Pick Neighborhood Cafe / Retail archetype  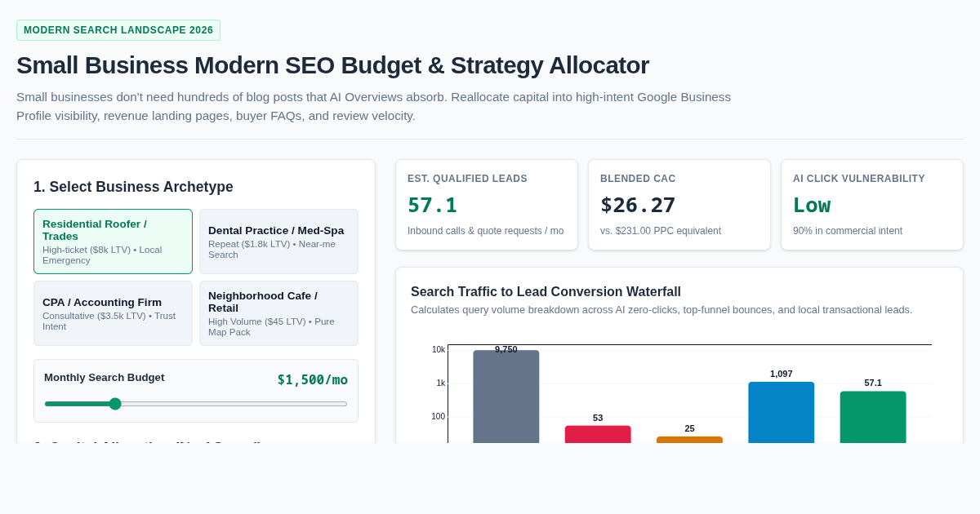pos(278,313)
